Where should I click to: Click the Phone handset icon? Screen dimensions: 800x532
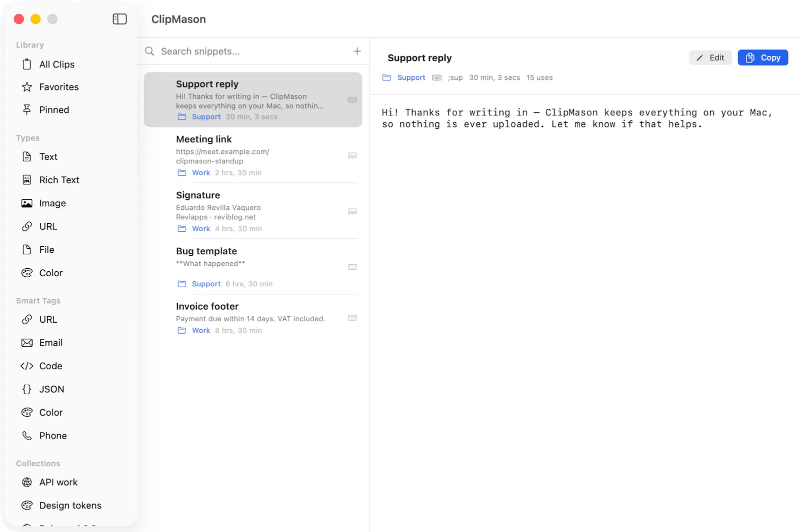click(27, 436)
